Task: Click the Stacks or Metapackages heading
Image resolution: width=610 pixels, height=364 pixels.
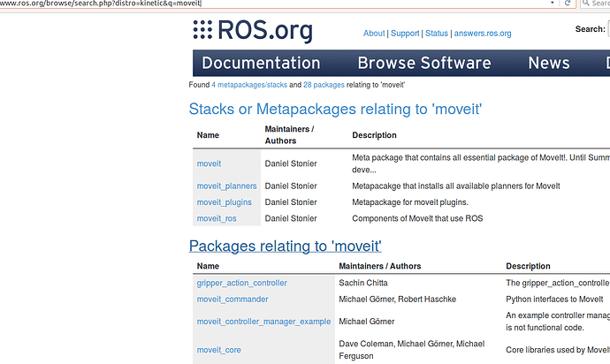Action: tap(335, 110)
